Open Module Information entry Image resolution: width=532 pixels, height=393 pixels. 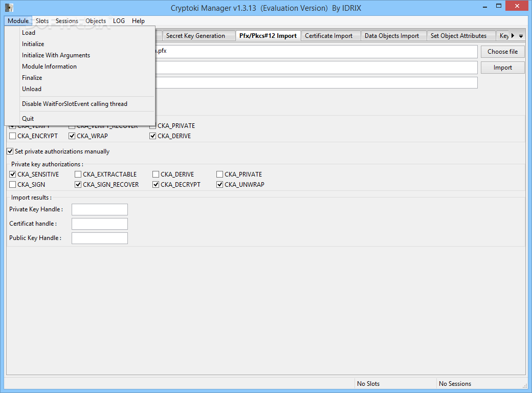80,66
